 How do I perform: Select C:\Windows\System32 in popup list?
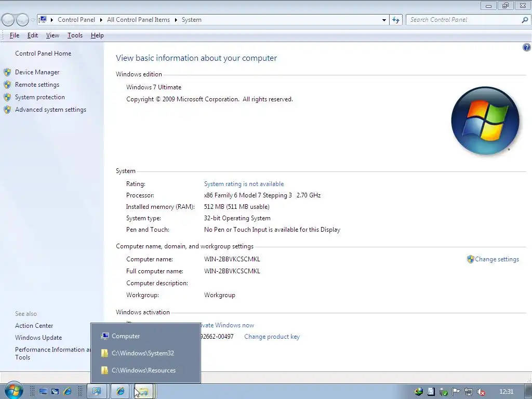145,353
